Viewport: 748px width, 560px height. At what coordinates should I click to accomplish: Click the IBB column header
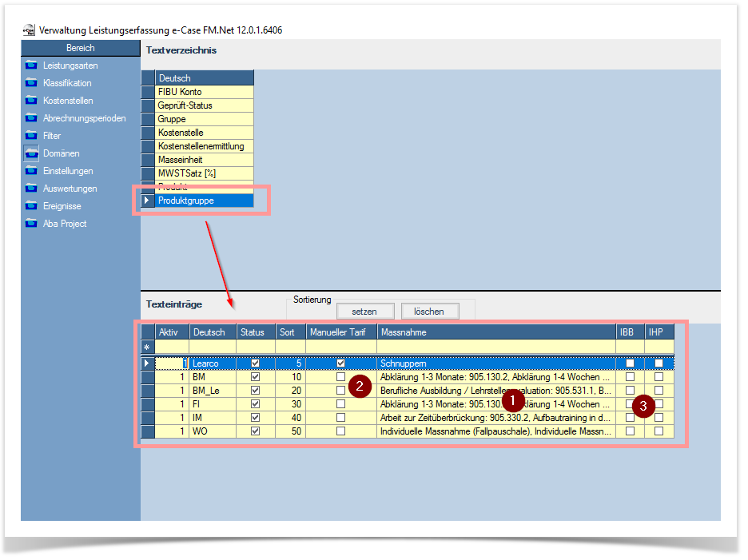click(x=631, y=332)
